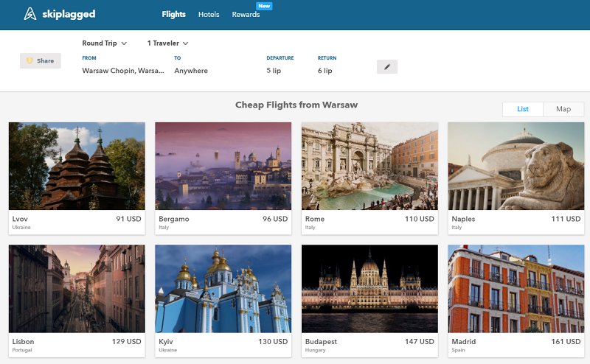Image resolution: width=590 pixels, height=364 pixels.
Task: Switch to List view
Action: 523,109
